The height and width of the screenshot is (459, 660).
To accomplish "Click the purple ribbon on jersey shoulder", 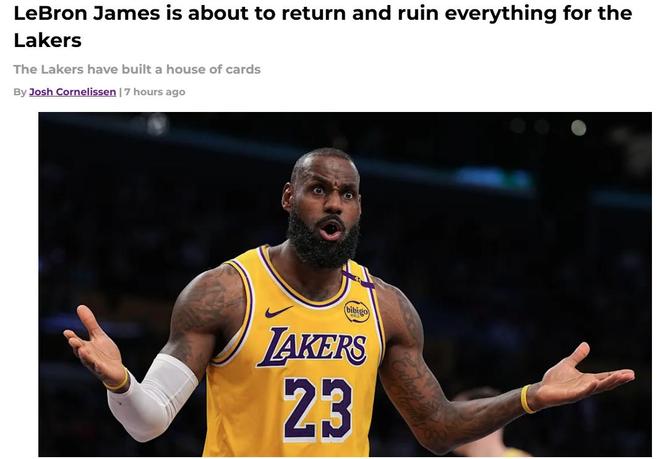I will click(x=358, y=277).
